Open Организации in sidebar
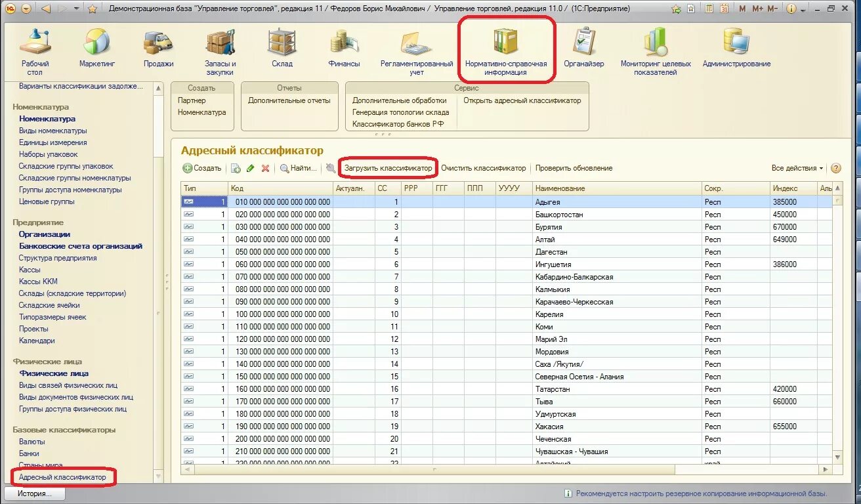This screenshot has height=504, width=861. (x=45, y=234)
